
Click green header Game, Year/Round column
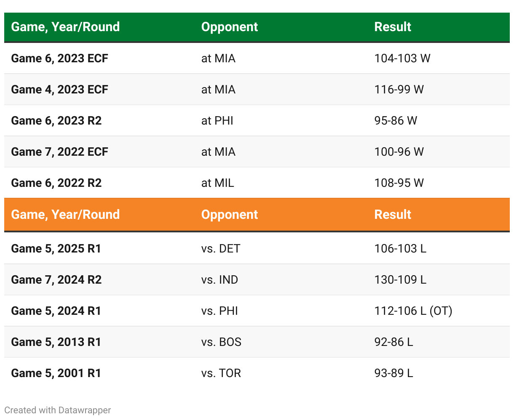pyautogui.click(x=65, y=27)
